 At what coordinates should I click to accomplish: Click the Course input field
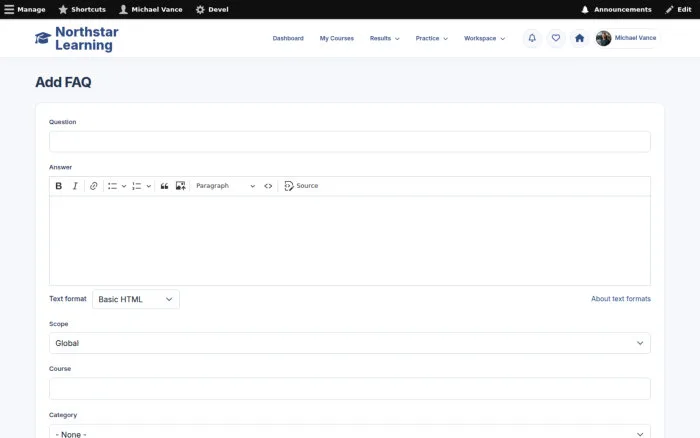(350, 389)
